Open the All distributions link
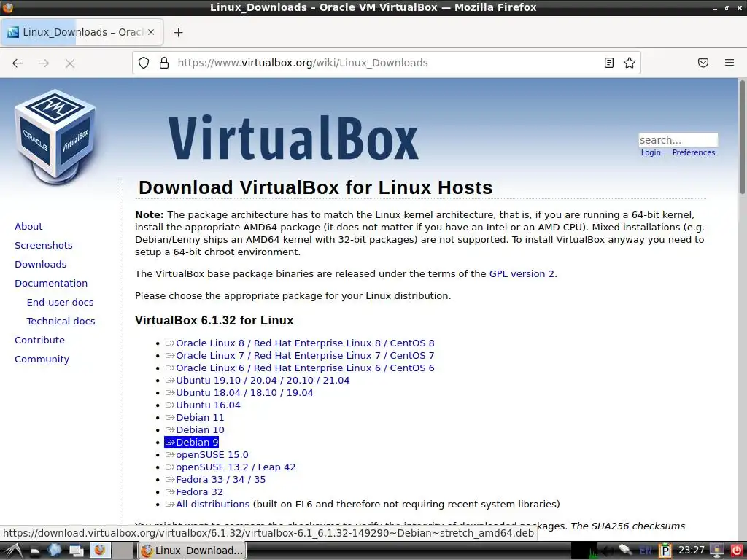747x560 pixels. click(207, 504)
